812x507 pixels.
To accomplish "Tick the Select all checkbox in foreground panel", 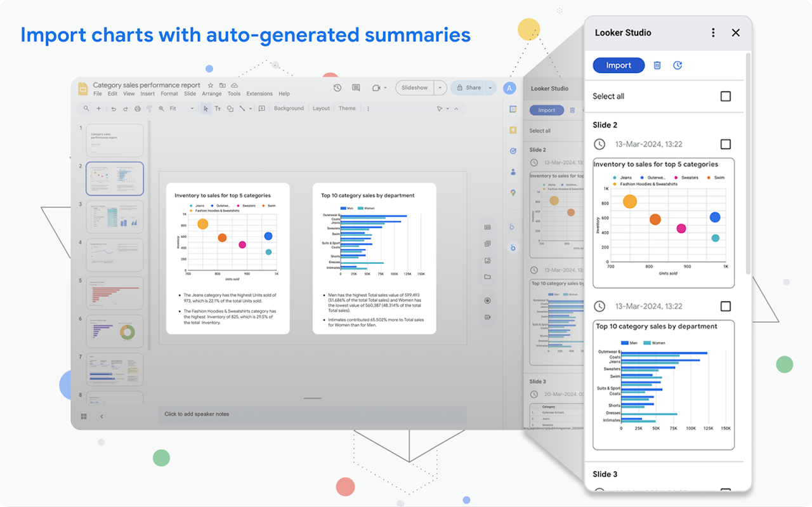I will (x=726, y=96).
